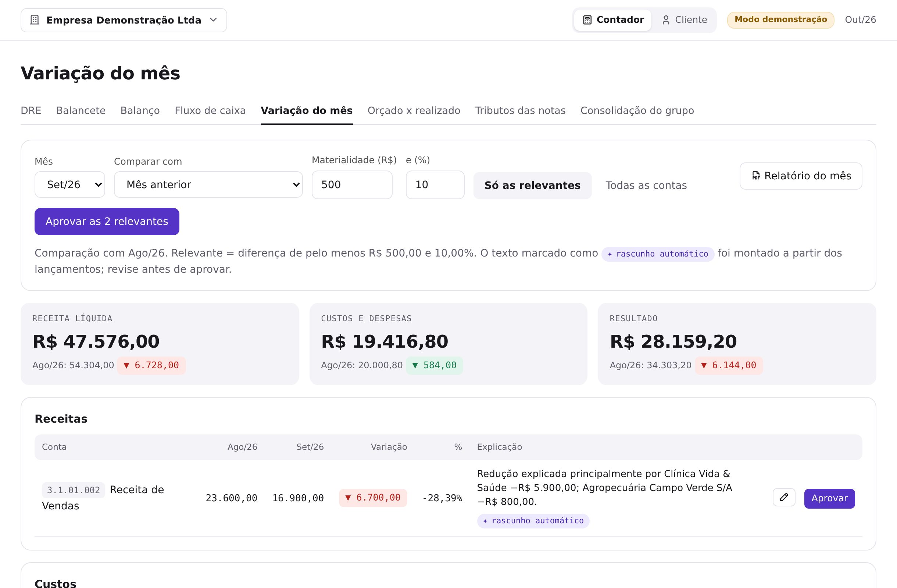This screenshot has height=588, width=897.
Task: Select Só as relevantes filter
Action: point(532,185)
